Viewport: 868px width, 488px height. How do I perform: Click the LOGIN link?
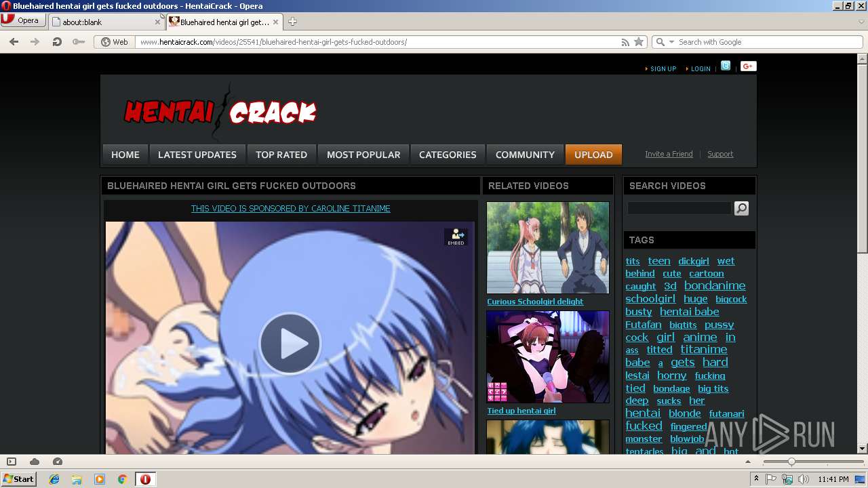tap(701, 69)
